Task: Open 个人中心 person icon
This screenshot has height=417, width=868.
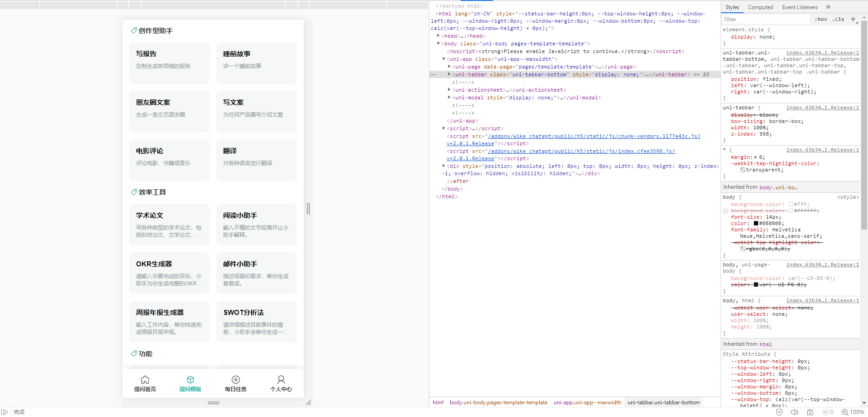Action: (281, 379)
